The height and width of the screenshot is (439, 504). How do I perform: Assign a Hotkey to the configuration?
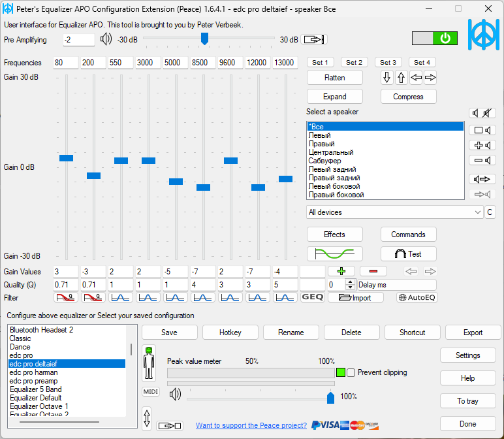click(230, 333)
